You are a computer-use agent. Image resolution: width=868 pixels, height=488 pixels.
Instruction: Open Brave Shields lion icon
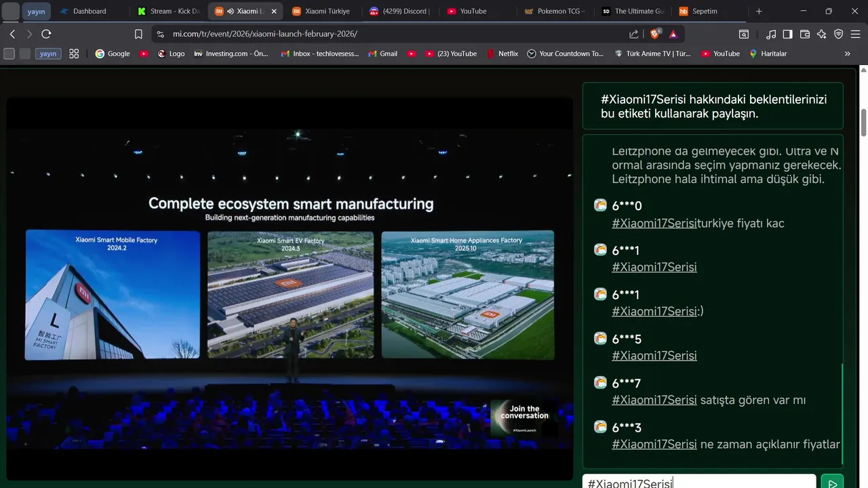click(x=655, y=34)
